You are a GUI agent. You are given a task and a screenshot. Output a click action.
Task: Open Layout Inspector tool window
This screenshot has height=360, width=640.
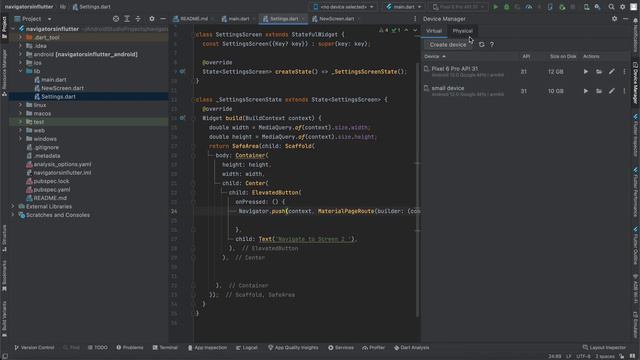point(604,348)
